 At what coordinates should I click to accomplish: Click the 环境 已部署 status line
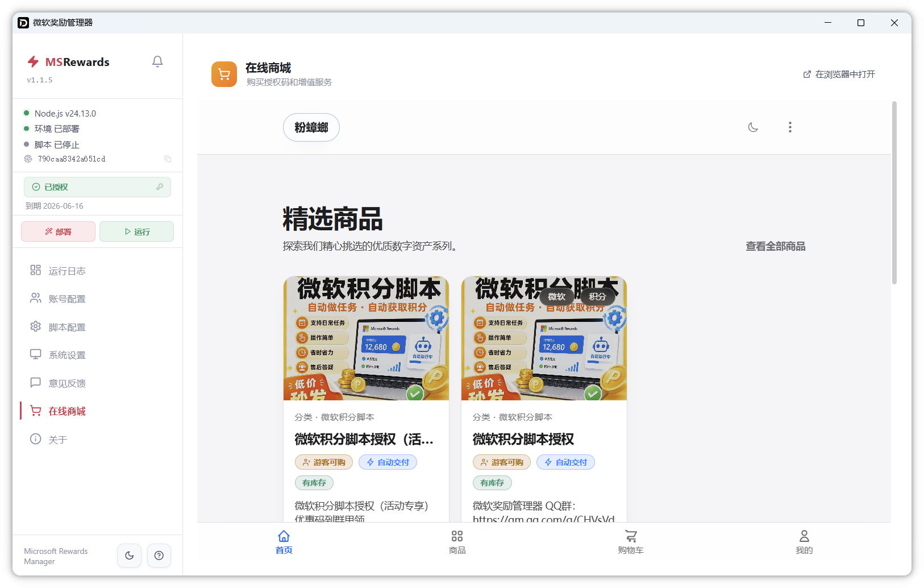[51, 129]
